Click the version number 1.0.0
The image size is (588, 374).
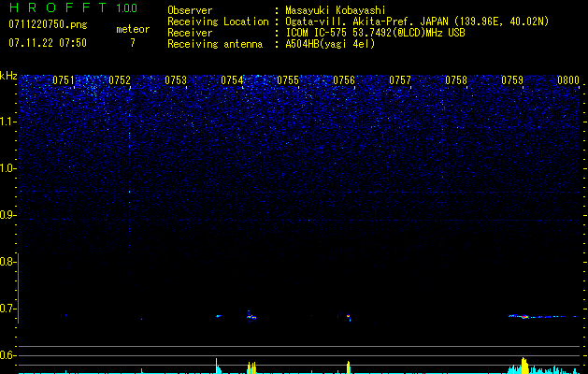click(127, 8)
